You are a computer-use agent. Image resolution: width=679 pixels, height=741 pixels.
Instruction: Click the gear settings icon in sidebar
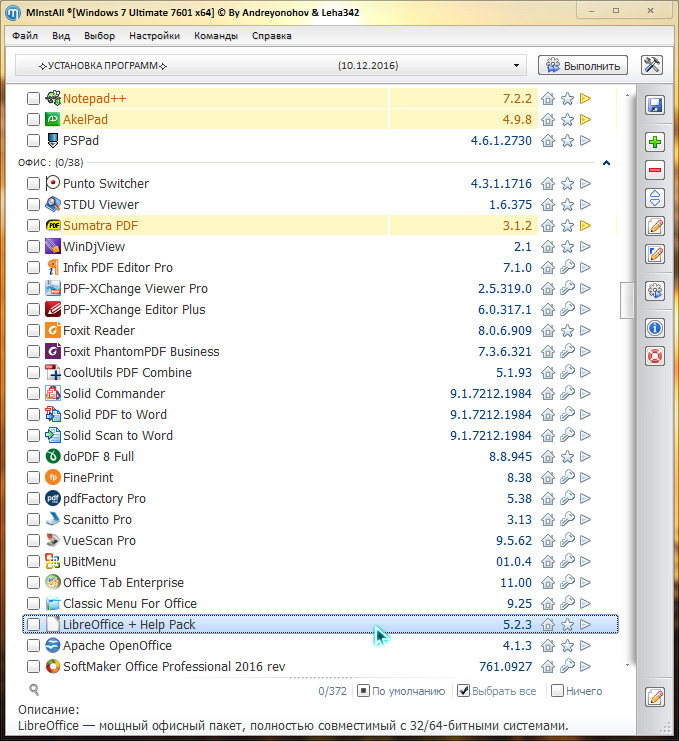click(x=655, y=291)
